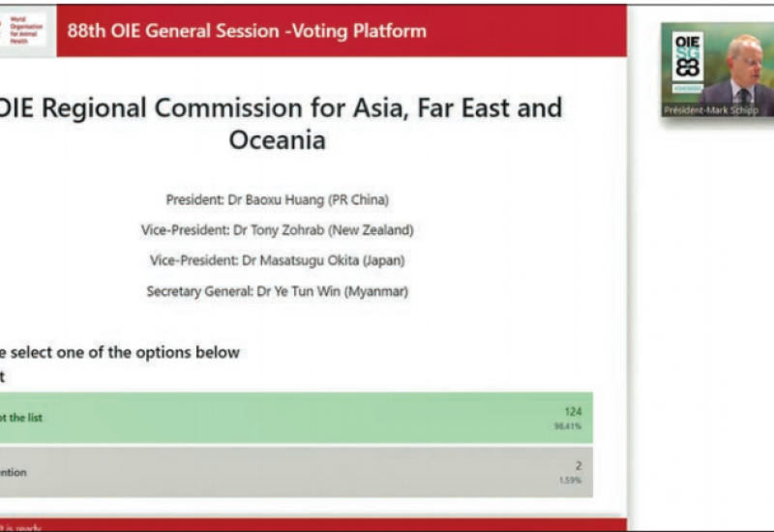Click the 1.59% percentage label
Image resolution: width=774 pixels, height=532 pixels.
(571, 480)
